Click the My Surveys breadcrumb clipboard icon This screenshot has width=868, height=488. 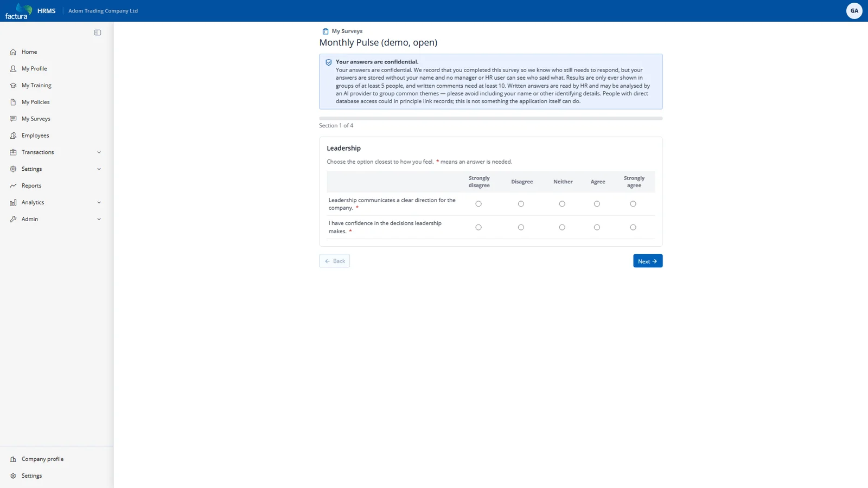(x=325, y=31)
